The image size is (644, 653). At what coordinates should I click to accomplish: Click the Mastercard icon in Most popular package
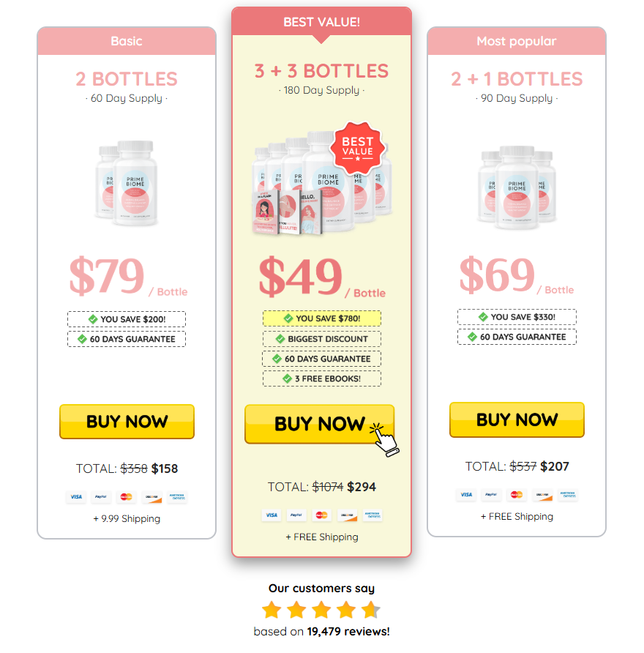tap(517, 495)
